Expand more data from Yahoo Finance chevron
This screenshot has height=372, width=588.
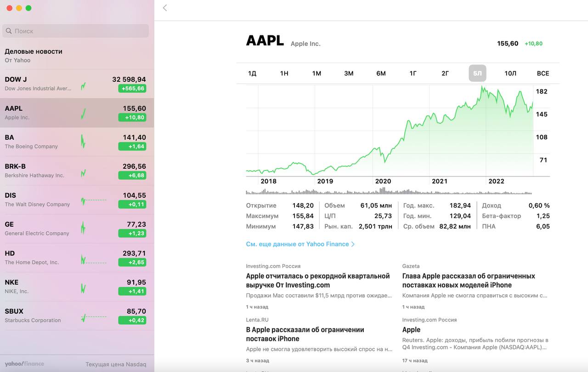click(353, 244)
